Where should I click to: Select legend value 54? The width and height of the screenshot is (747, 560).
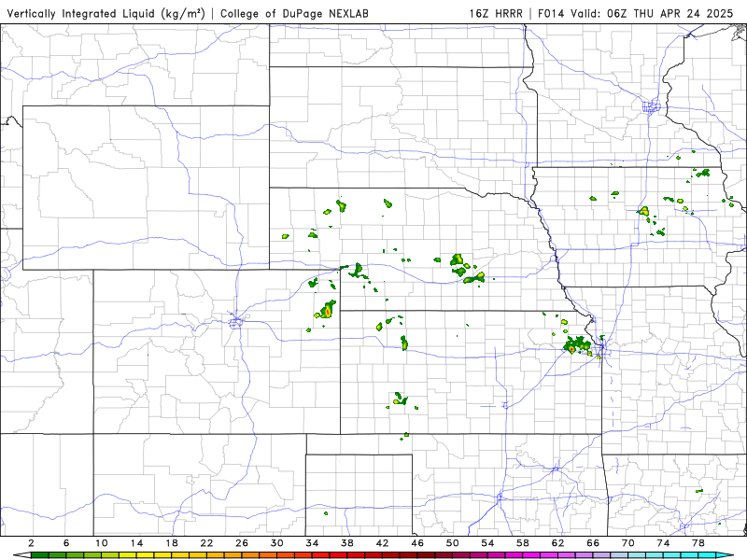(x=487, y=543)
